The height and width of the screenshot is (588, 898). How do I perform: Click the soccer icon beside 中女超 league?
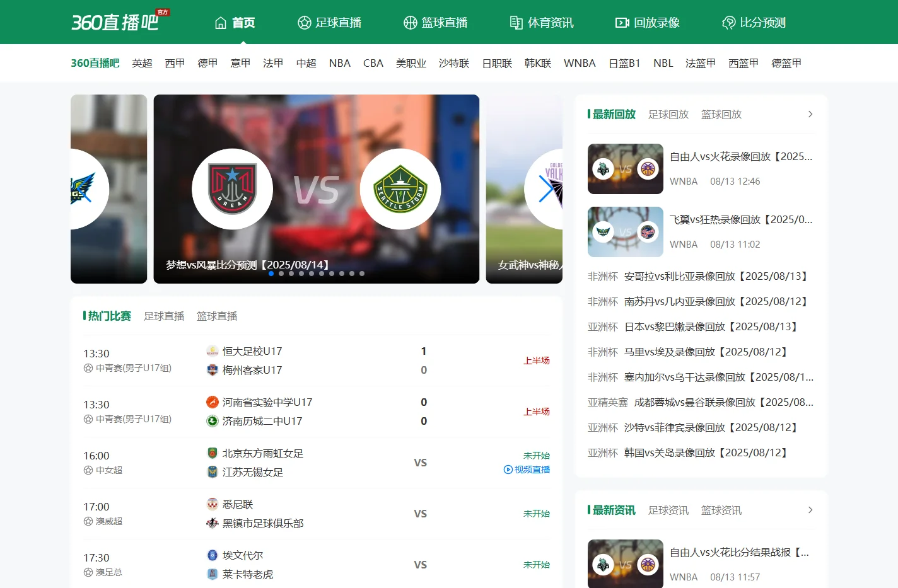pyautogui.click(x=88, y=470)
